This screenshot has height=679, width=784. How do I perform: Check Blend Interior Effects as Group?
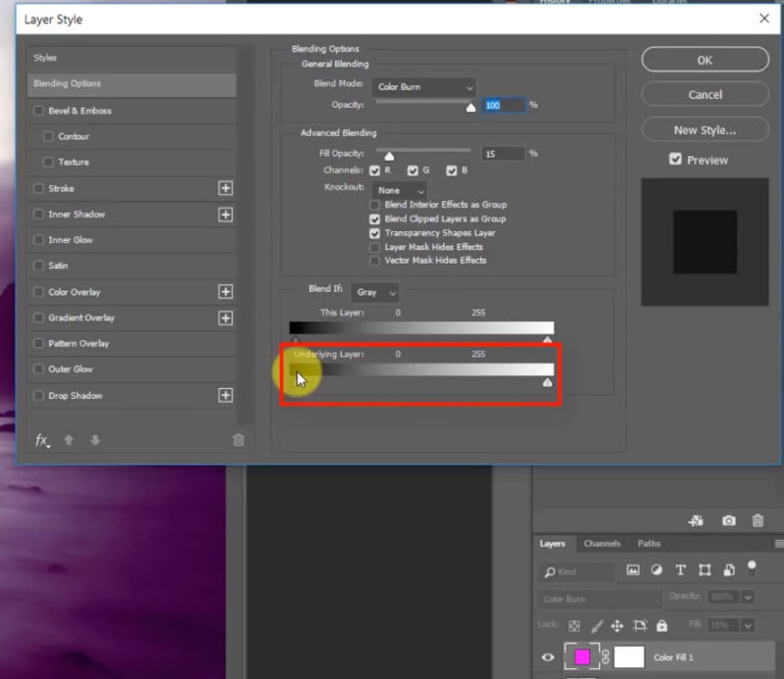coord(374,205)
